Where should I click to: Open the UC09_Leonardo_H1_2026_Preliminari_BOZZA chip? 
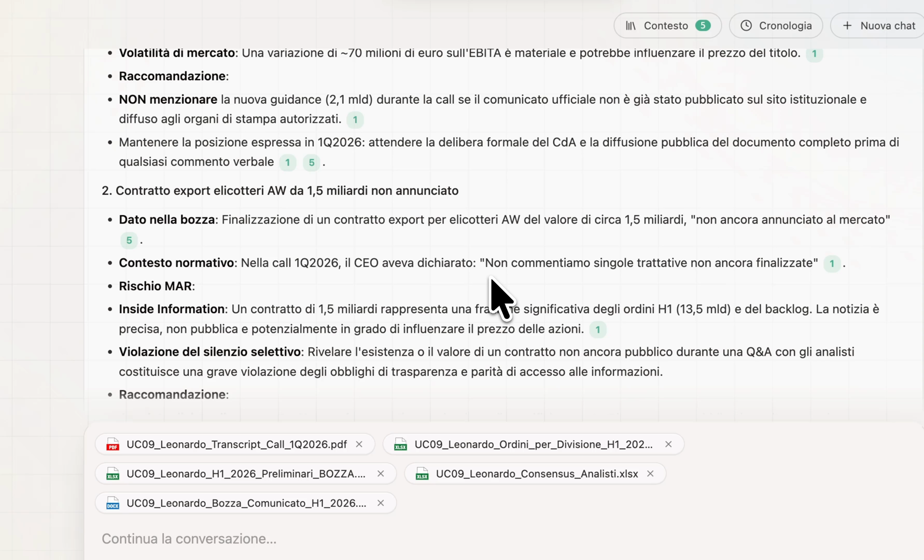pos(246,474)
